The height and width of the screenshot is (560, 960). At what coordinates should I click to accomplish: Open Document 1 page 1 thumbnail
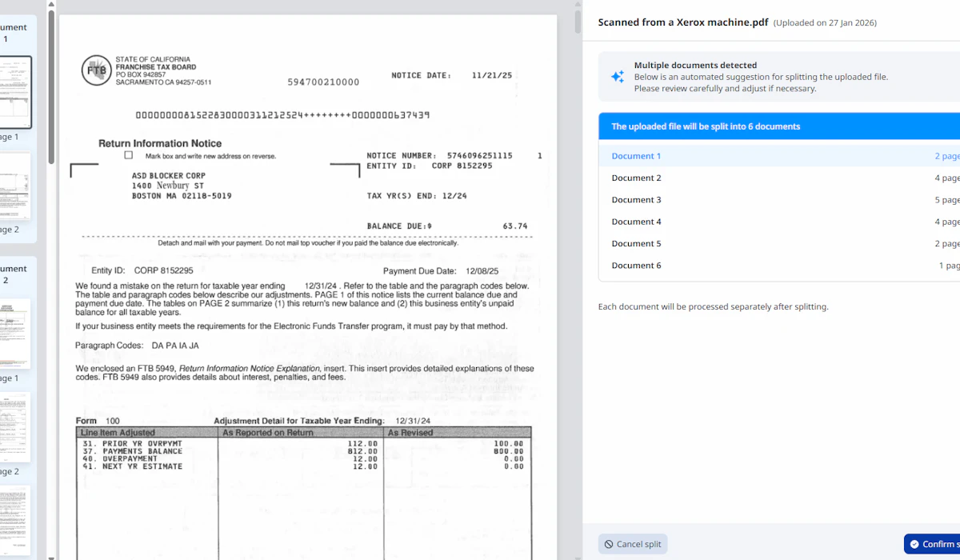click(15, 92)
